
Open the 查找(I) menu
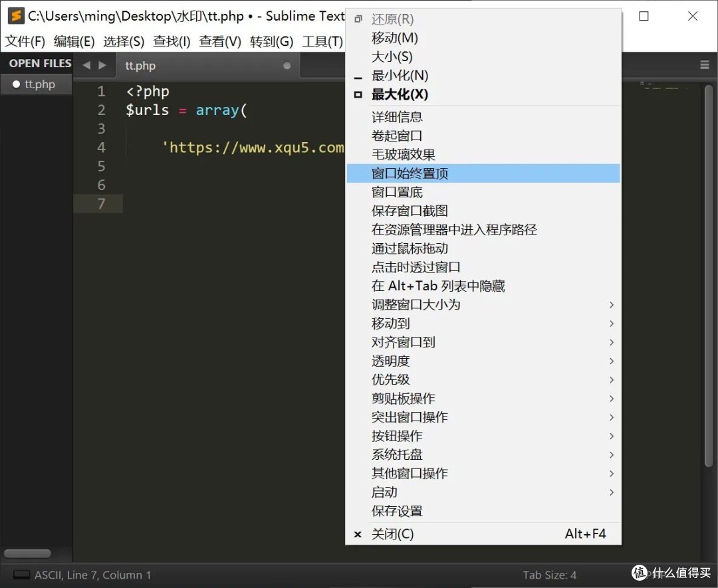pos(172,41)
